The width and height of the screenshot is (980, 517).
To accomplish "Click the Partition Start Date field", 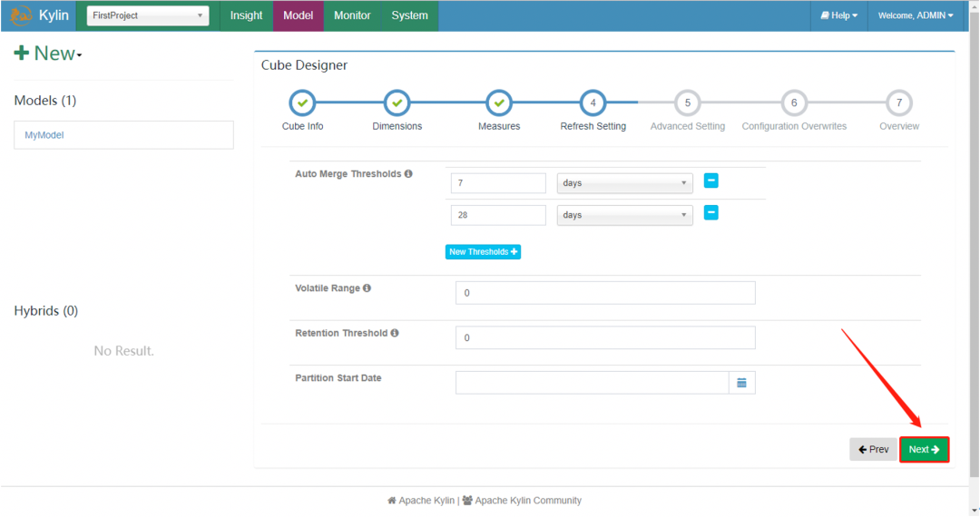I will click(x=592, y=383).
